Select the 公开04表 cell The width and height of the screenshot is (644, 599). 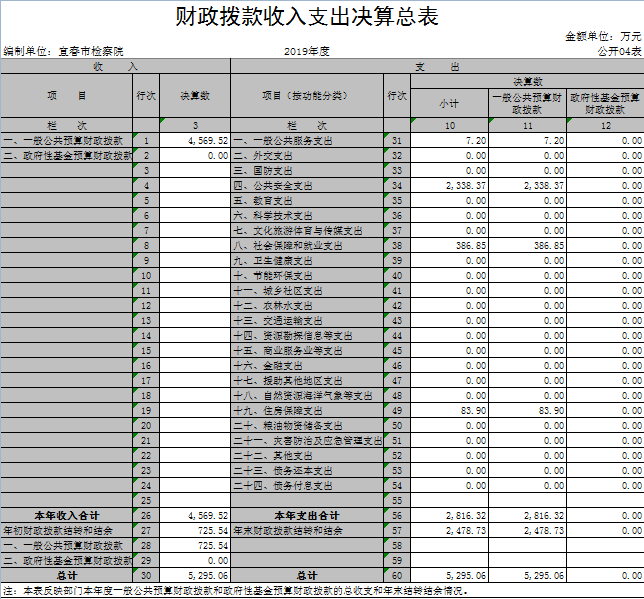pyautogui.click(x=619, y=50)
